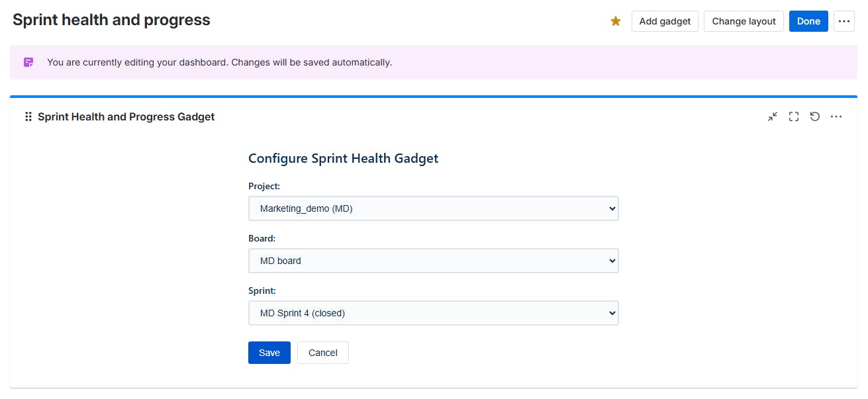Open the Change layout option
Viewport: 868px width, 399px height.
(x=744, y=21)
